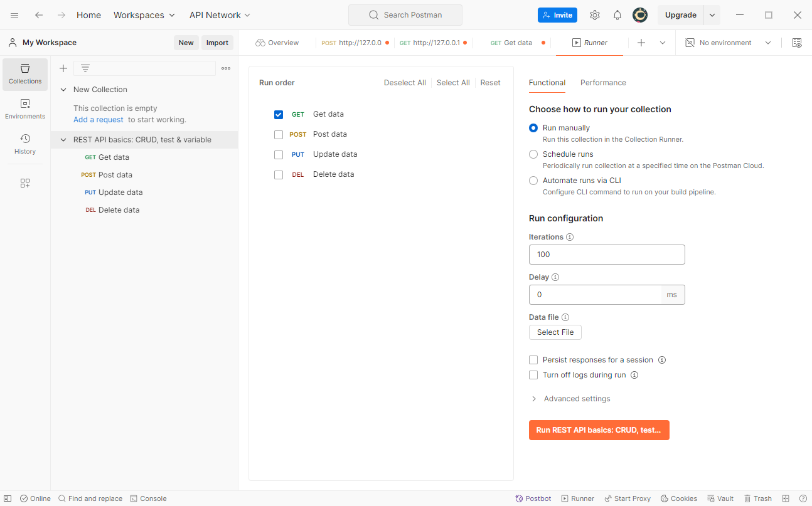Open the two-pane view status icon
The height and width of the screenshot is (506, 812).
[786, 498]
